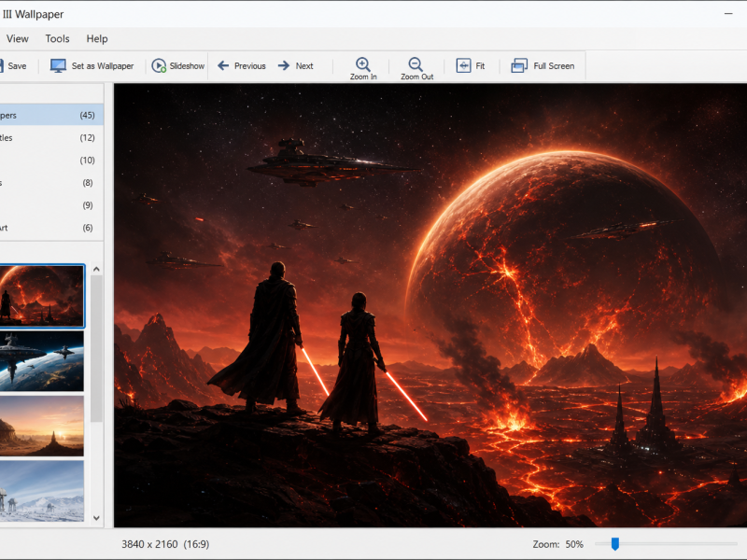Select the category with (12) items
This screenshot has height=560, width=747.
tap(51, 137)
